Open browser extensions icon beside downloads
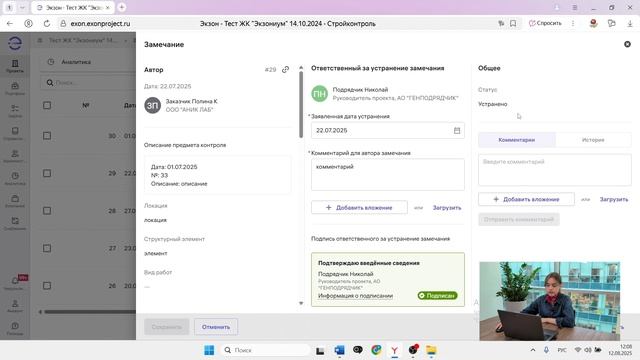 [611, 24]
